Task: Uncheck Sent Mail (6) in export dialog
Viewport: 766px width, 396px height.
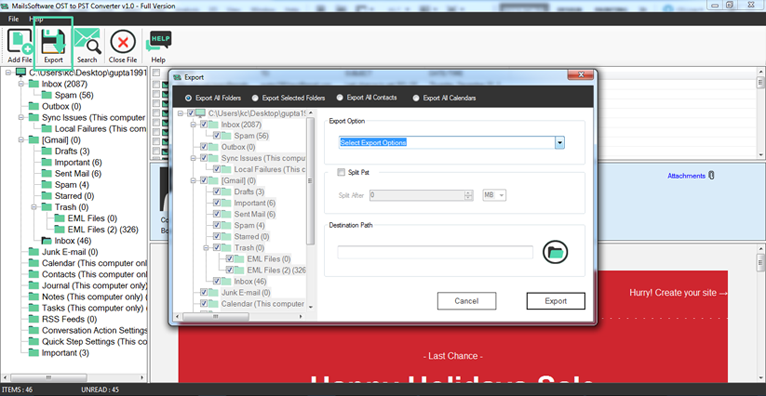Action: click(x=216, y=214)
